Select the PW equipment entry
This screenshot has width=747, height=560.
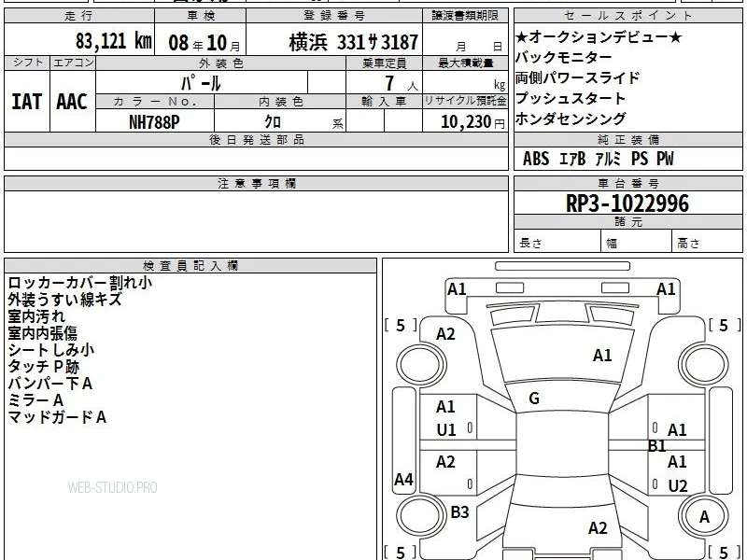coord(665,159)
